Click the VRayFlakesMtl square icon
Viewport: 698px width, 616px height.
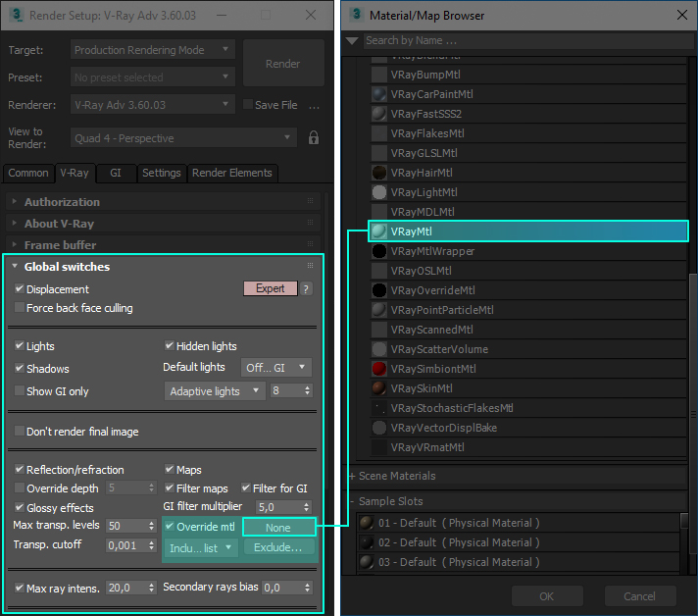click(378, 133)
